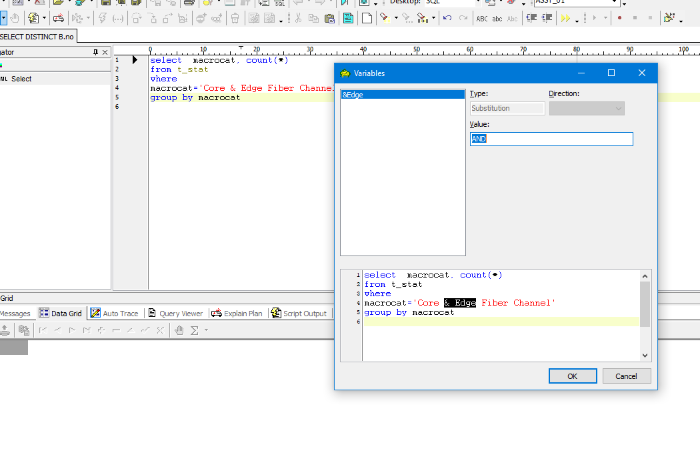Click the Substitution Type field
The width and height of the screenshot is (700, 467).
(x=507, y=108)
